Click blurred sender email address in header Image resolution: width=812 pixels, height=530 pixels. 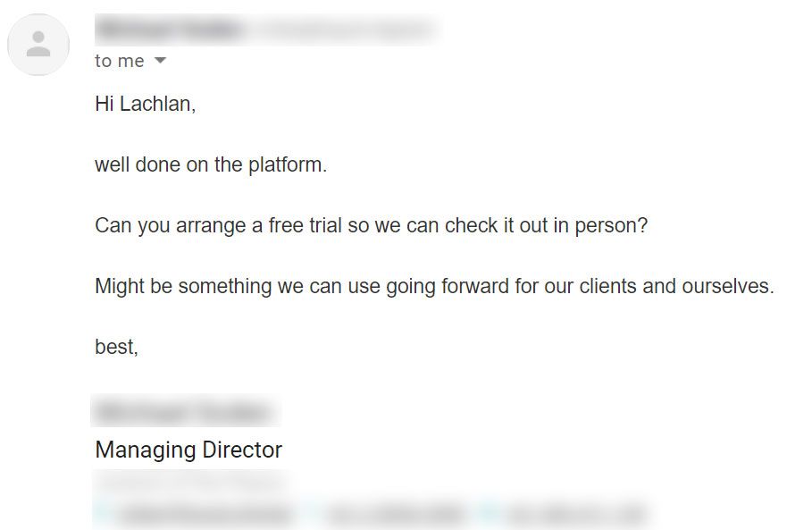tap(344, 29)
